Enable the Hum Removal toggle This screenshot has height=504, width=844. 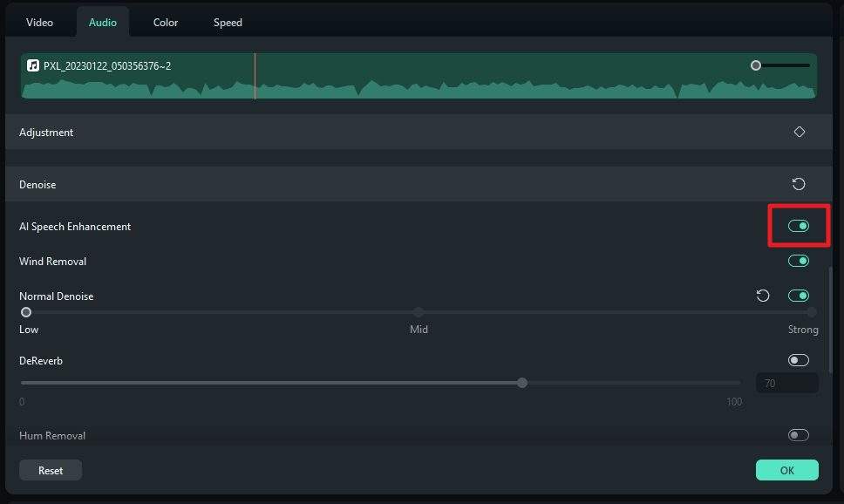[799, 435]
